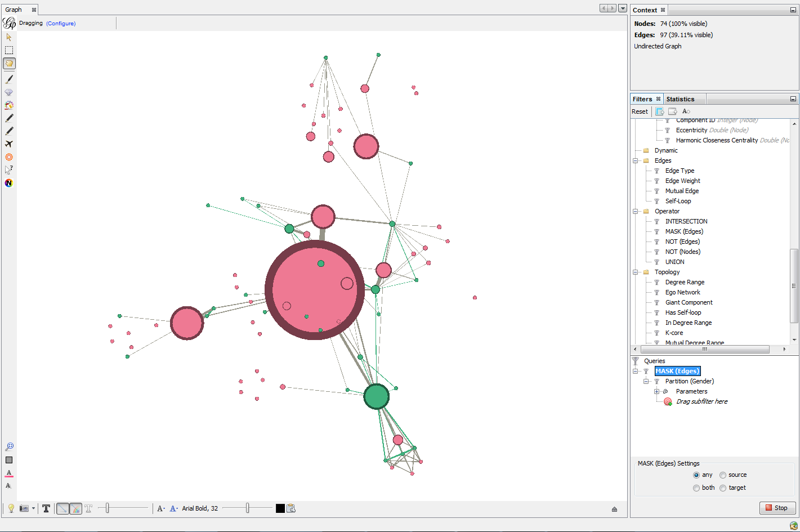800x532 pixels.
Task: Open the Graph tab list dropdown arrow
Action: click(623, 8)
